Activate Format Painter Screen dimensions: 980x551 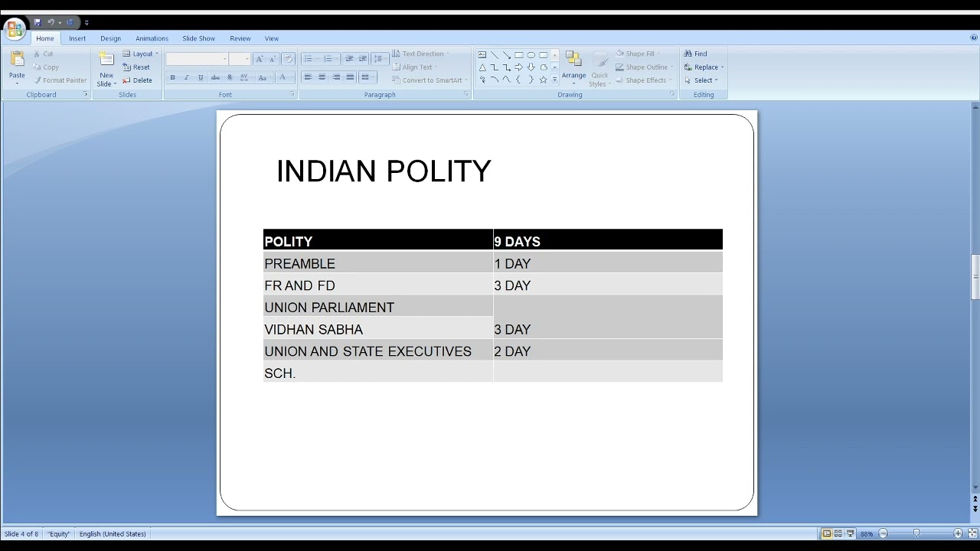coord(60,80)
